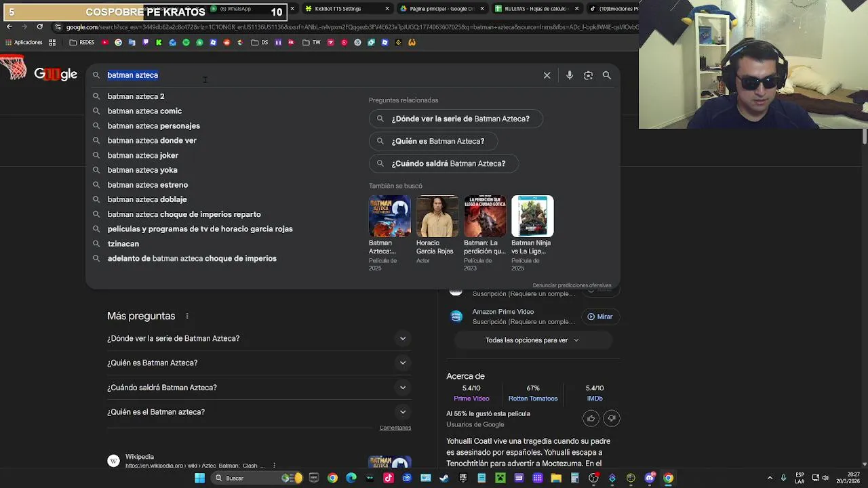Viewport: 868px width, 488px height.
Task: Select suggestion batman azteca donde ver
Action: (x=152, y=140)
